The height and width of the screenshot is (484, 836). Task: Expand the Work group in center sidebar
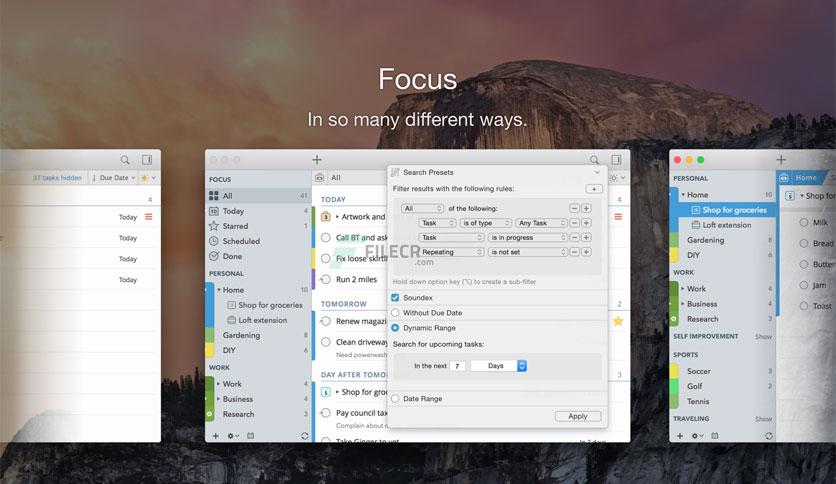pos(219,384)
